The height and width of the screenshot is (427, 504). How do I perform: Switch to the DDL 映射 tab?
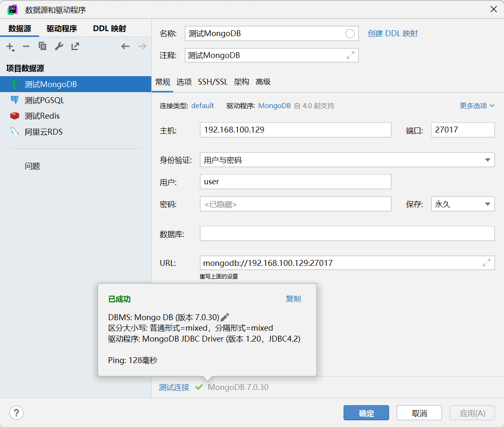110,28
